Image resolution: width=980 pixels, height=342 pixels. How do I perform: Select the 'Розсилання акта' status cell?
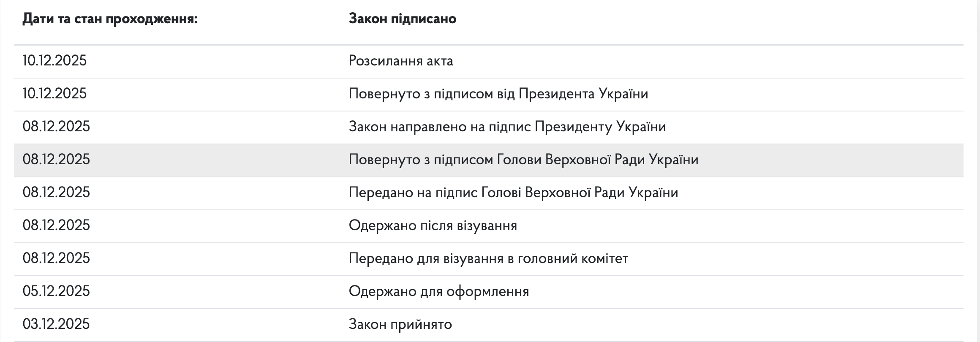(x=400, y=61)
